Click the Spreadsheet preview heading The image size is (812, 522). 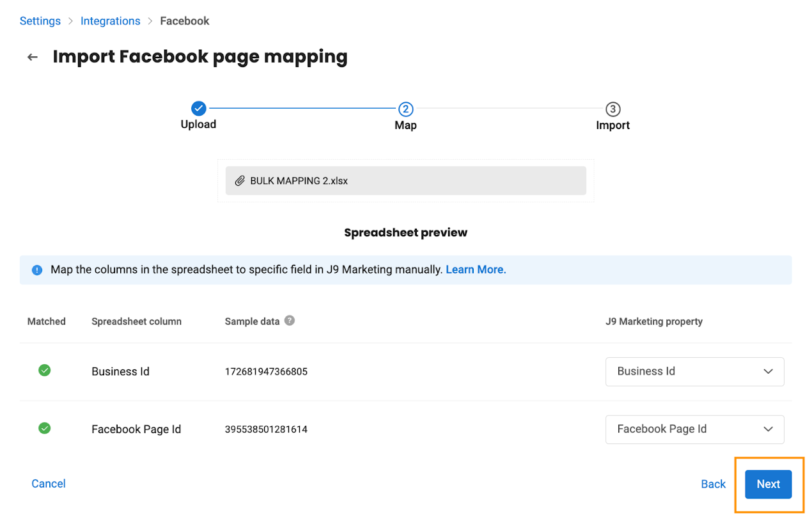click(406, 233)
